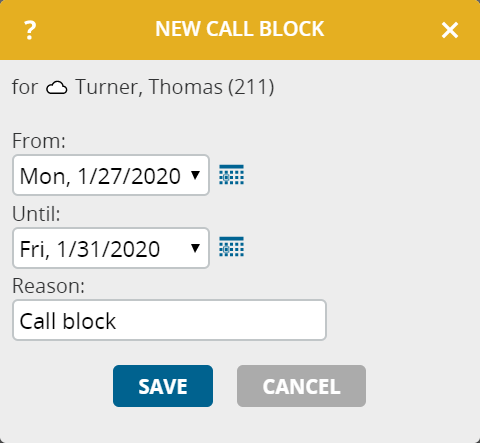Click the yellow dialog header bar
480x443 pixels.
coord(240,30)
